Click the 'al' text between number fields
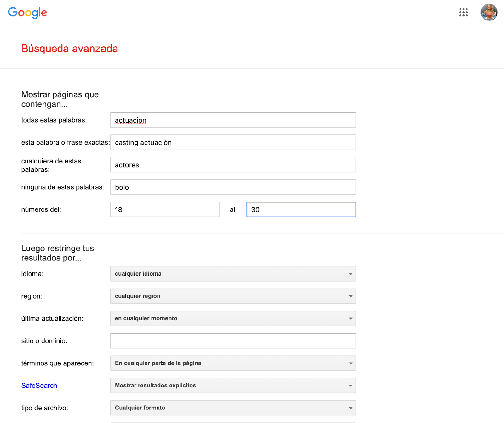Viewport: 504px width, 423px height. pos(232,209)
